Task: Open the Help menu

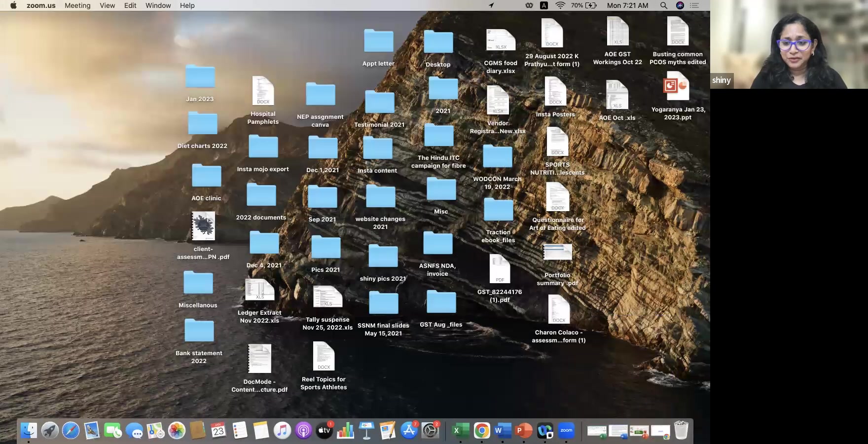Action: pyautogui.click(x=187, y=5)
